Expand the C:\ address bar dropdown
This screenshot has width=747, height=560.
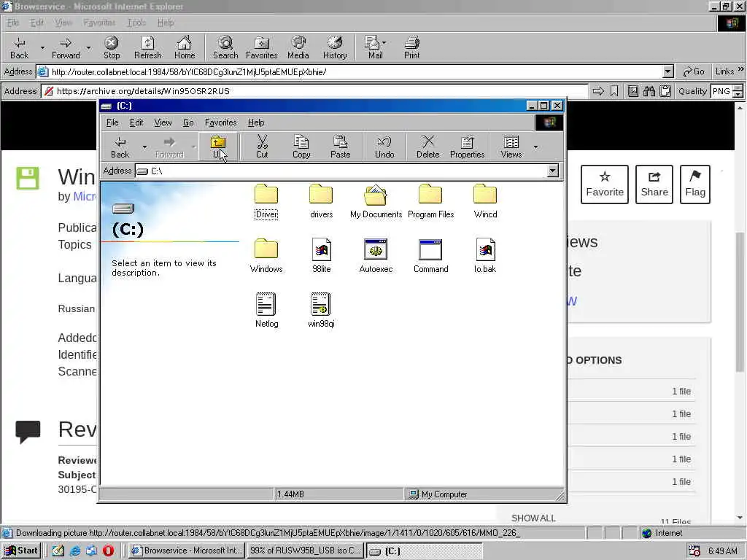553,171
